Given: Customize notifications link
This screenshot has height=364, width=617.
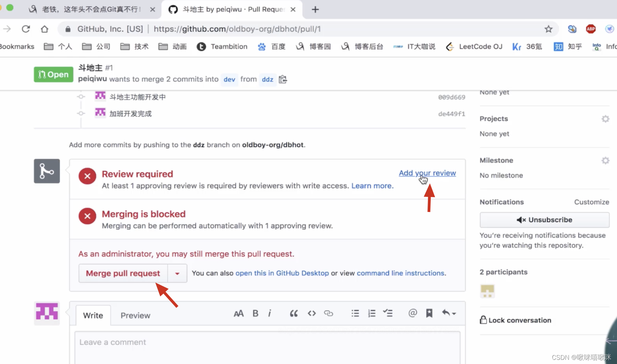Looking at the screenshot, I should click(592, 202).
